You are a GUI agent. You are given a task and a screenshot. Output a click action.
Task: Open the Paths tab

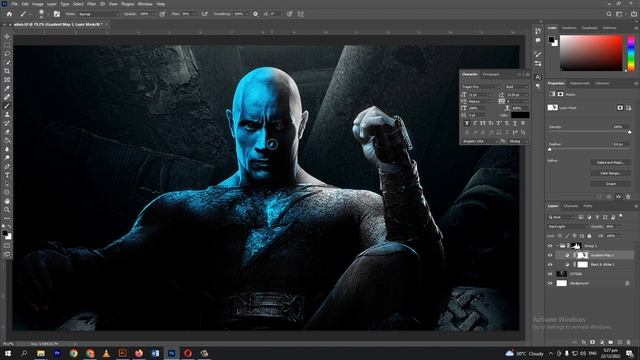click(587, 206)
